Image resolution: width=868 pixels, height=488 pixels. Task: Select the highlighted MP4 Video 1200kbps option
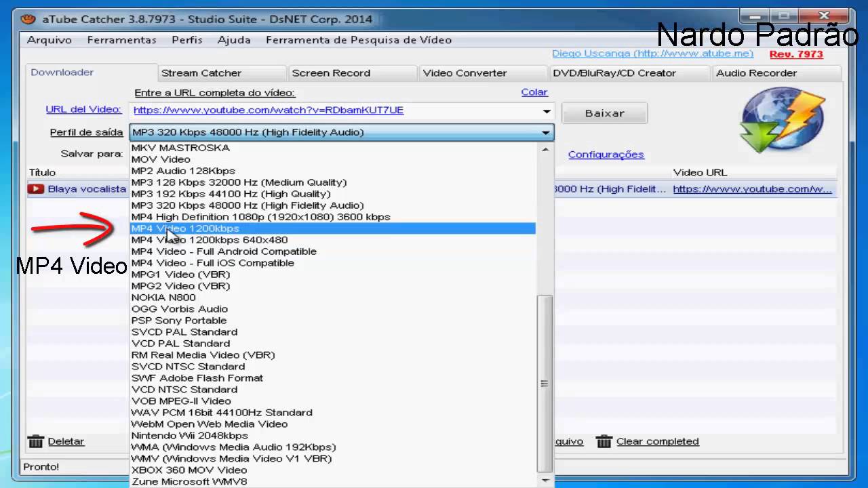(x=333, y=228)
